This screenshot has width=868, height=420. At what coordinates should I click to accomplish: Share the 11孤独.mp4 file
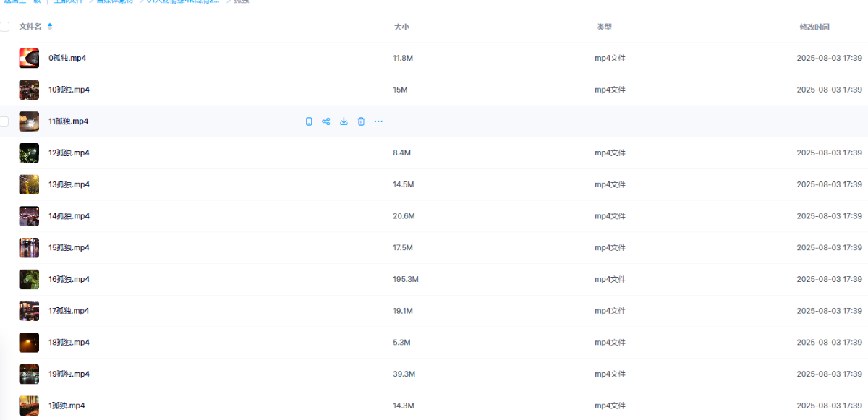(x=326, y=121)
